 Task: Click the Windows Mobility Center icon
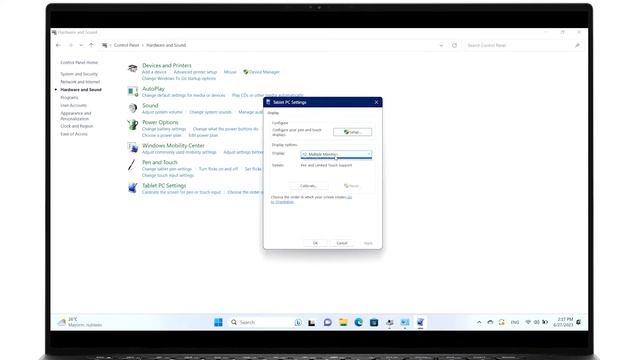(x=133, y=148)
